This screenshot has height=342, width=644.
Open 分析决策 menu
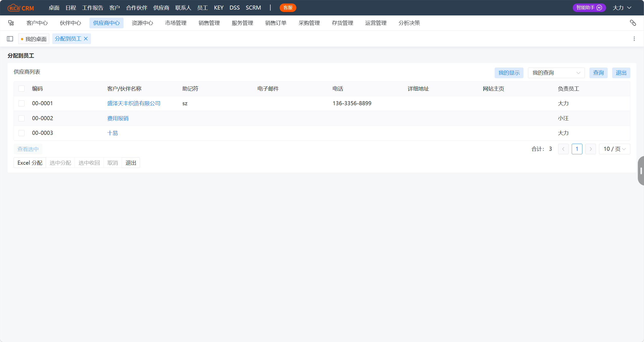(409, 23)
